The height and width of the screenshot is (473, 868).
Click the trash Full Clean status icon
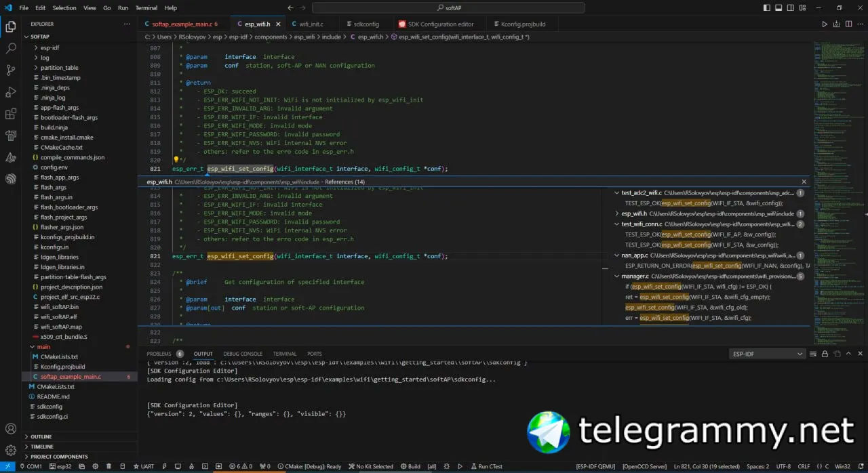(x=108, y=466)
